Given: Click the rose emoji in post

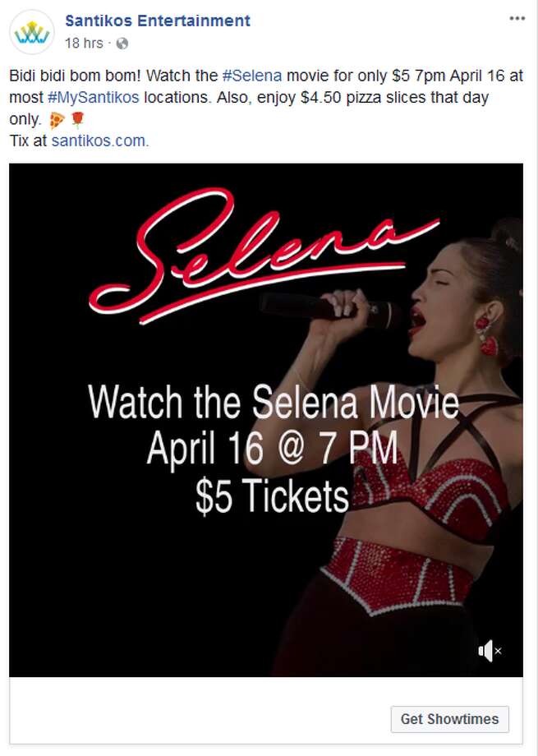Looking at the screenshot, I should 77,119.
